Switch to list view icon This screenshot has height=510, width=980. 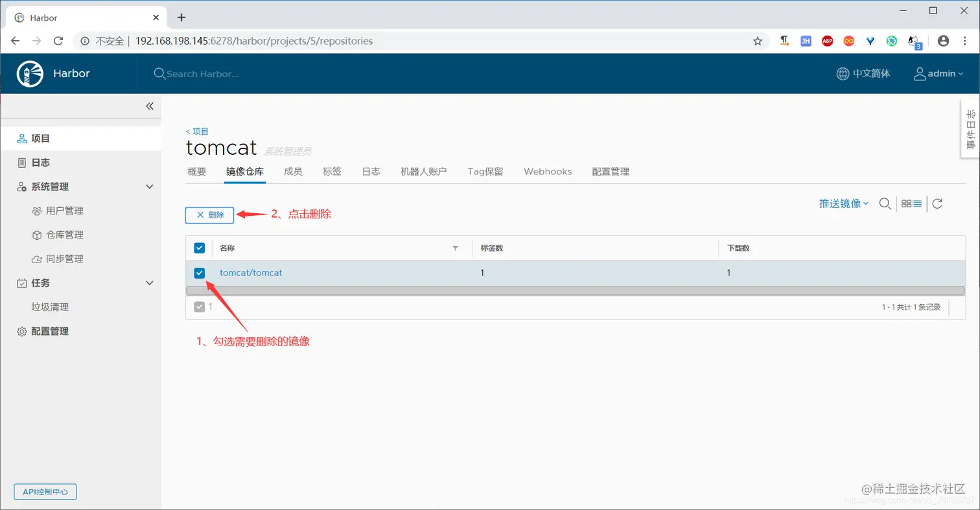917,203
